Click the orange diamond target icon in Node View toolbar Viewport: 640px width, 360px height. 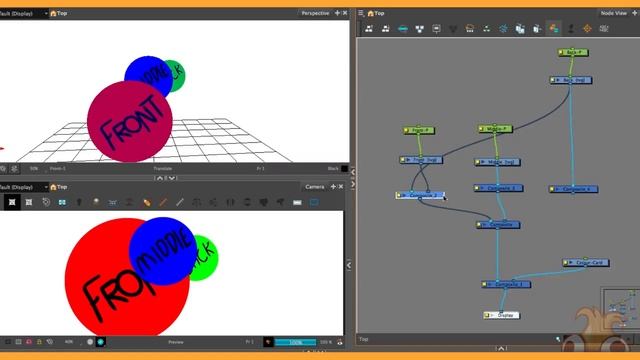(587, 29)
